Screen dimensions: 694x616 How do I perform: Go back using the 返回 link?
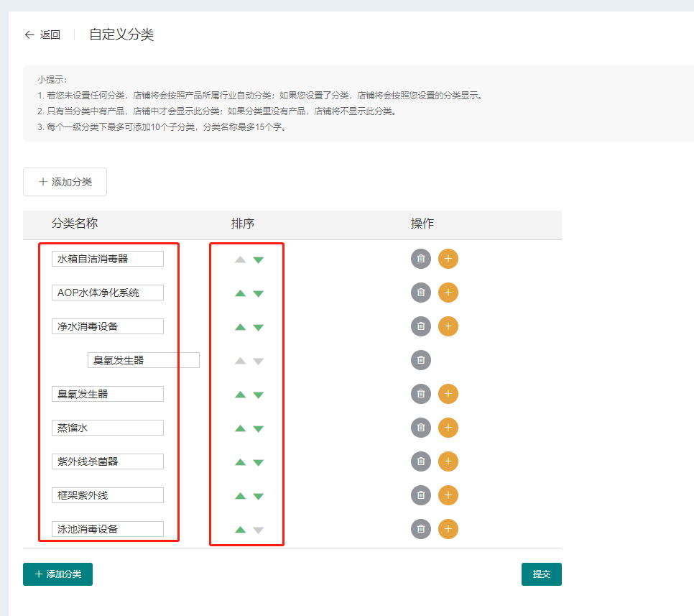[42, 35]
